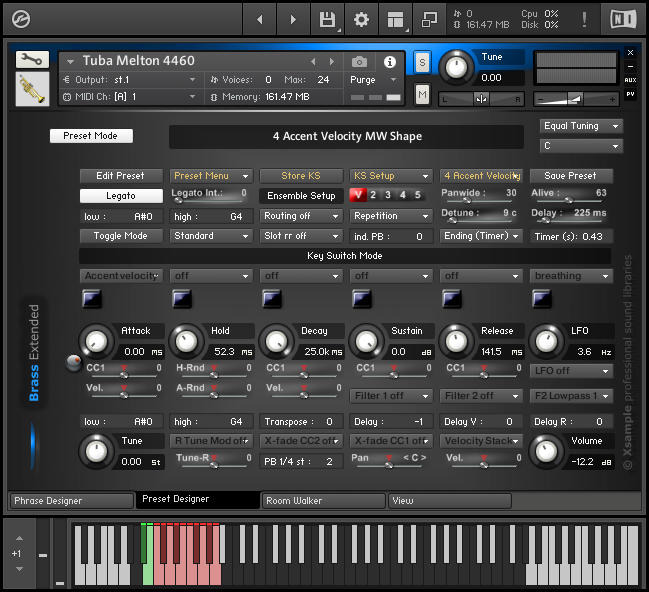Click the rack layout view icon
The image size is (649, 592).
395,19
